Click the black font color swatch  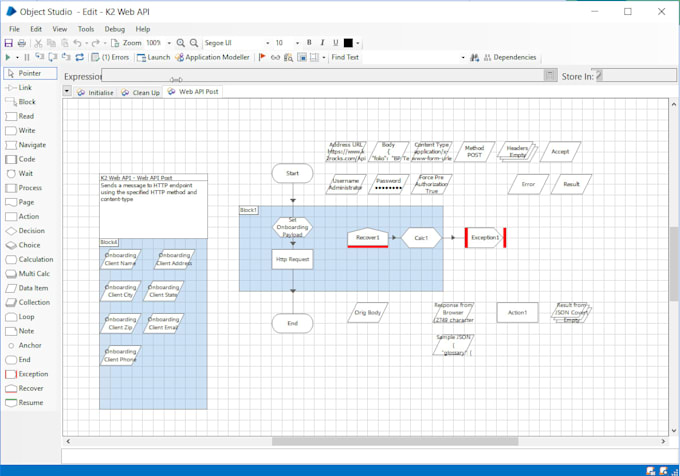(x=348, y=43)
